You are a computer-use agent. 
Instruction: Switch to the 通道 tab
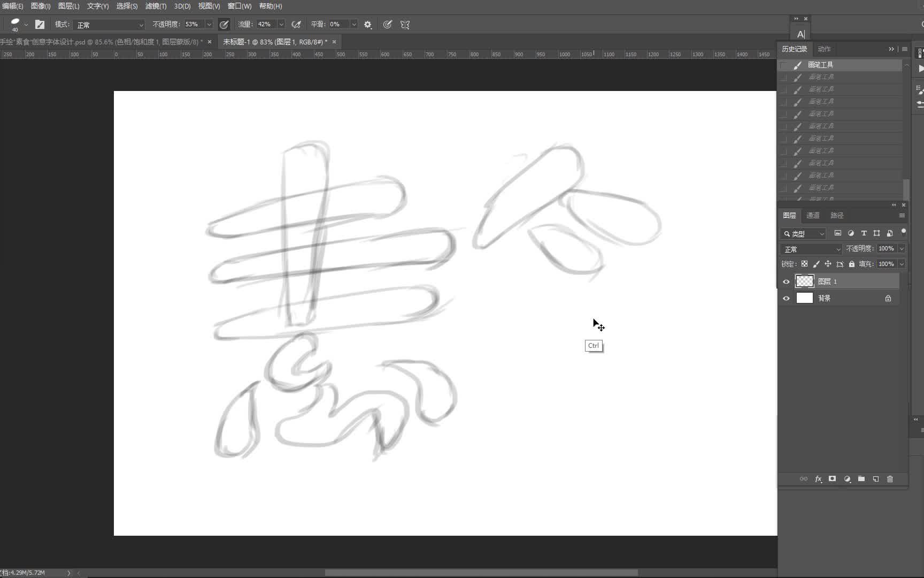tap(812, 215)
